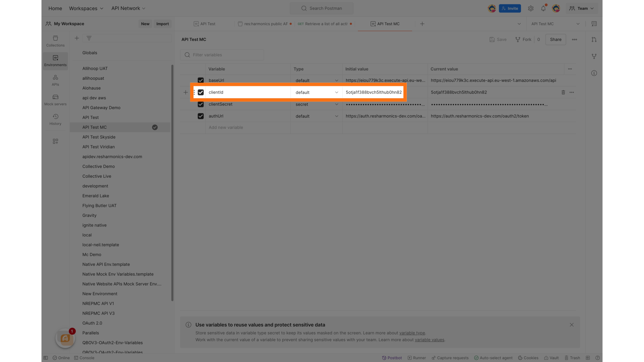The image size is (644, 362).
Task: Click the plus icon to create new environment
Action: click(x=77, y=38)
